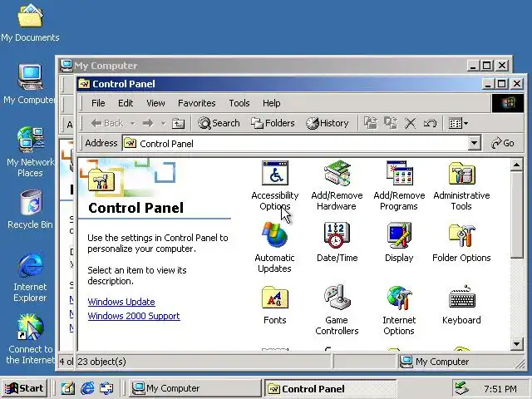
Task: Select My Computer desktop icon
Action: click(30, 84)
